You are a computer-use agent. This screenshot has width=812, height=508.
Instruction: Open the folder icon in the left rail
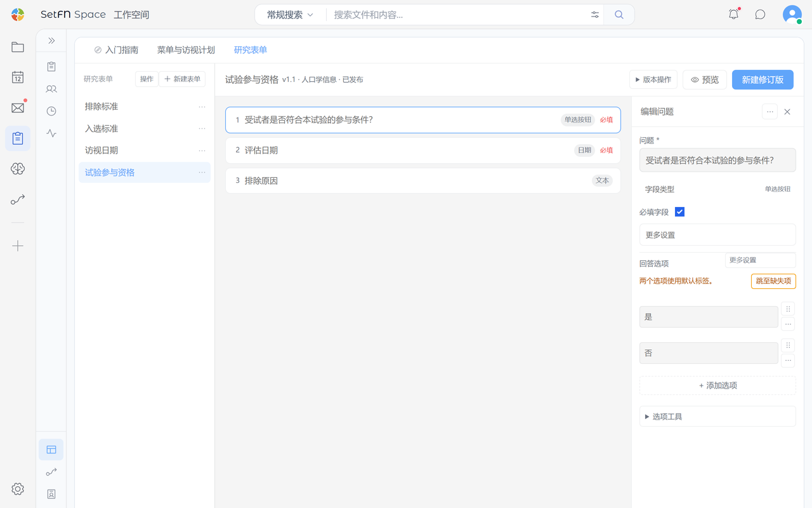18,47
